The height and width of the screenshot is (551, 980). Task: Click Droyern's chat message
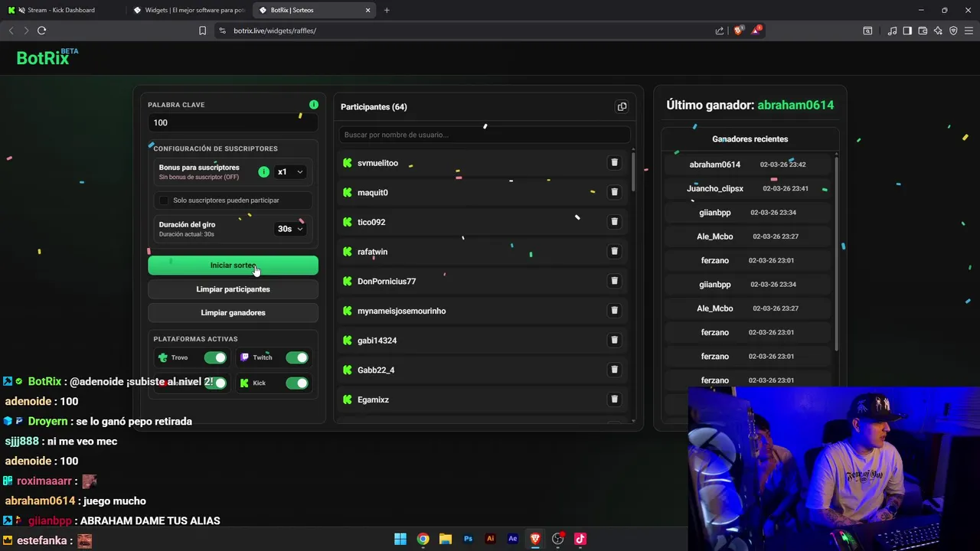click(x=98, y=421)
